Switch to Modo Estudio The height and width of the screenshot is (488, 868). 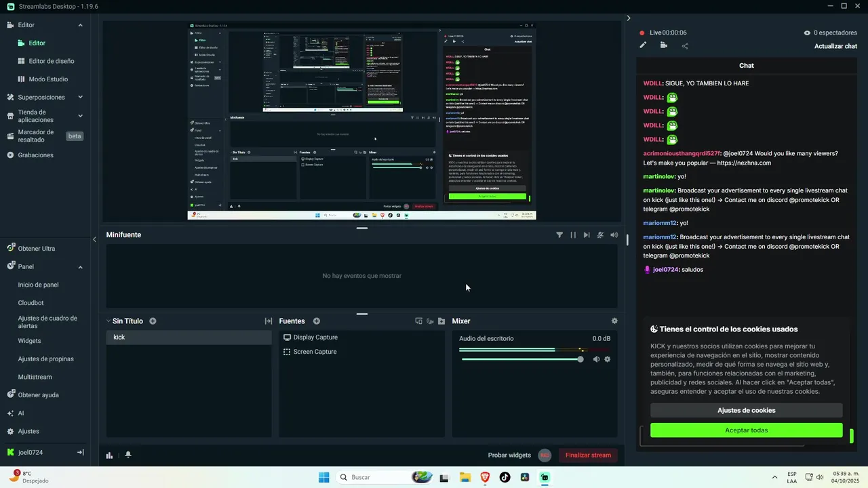click(48, 79)
